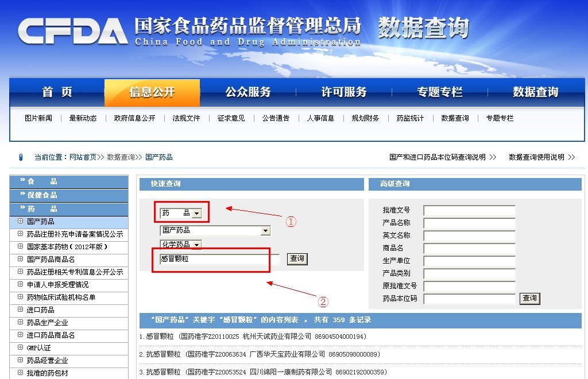Click the 产品名称 input field
Viewport: 588px width, 379px height.
pos(470,223)
